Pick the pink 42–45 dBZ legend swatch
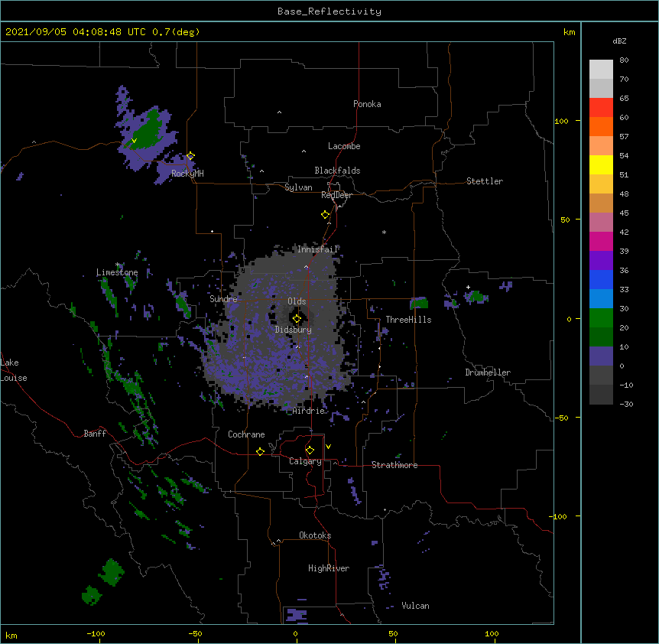The width and height of the screenshot is (659, 644). [x=601, y=223]
